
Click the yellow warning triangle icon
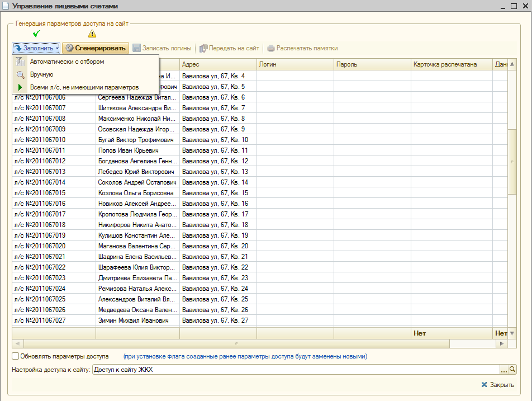coord(92,34)
